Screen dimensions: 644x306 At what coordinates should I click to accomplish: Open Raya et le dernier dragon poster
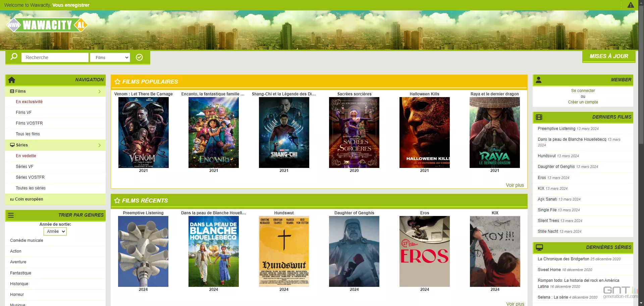pos(495,133)
